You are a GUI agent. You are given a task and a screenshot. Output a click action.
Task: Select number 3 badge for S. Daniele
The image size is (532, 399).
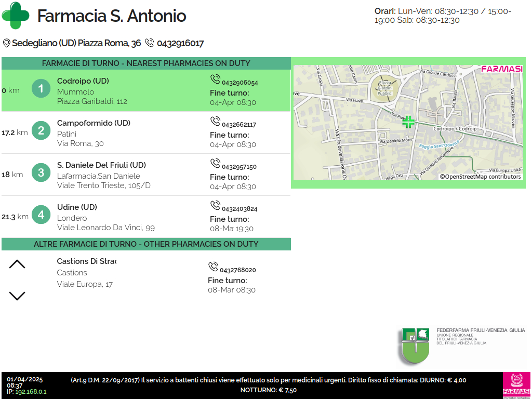click(41, 173)
